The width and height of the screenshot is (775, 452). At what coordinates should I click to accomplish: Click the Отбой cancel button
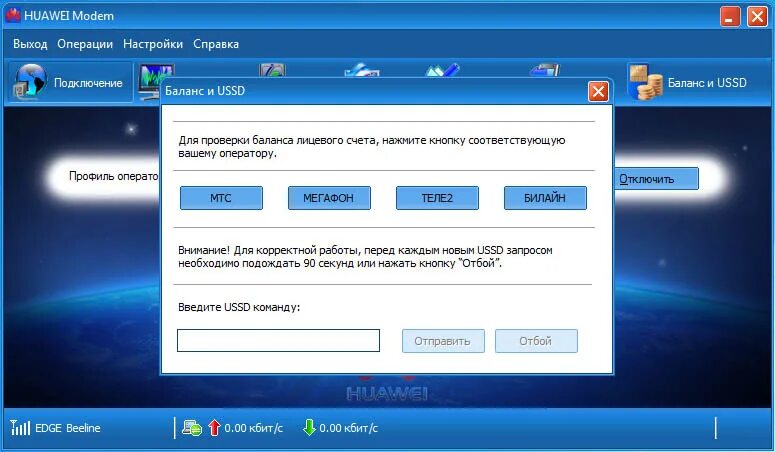click(536, 341)
